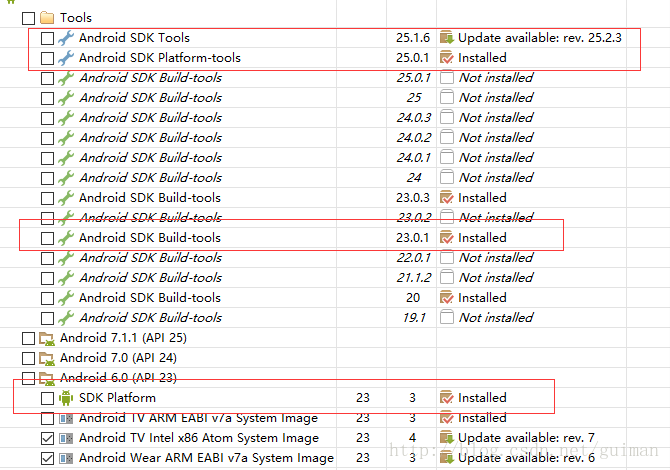
Task: Select the 'Android 7.1.1 (API 25)' label
Action: pyautogui.click(x=123, y=338)
